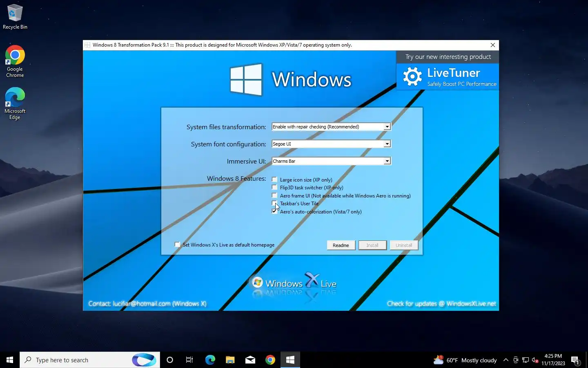This screenshot has width=588, height=368.
Task: Open the Start menu
Action: pos(10,360)
